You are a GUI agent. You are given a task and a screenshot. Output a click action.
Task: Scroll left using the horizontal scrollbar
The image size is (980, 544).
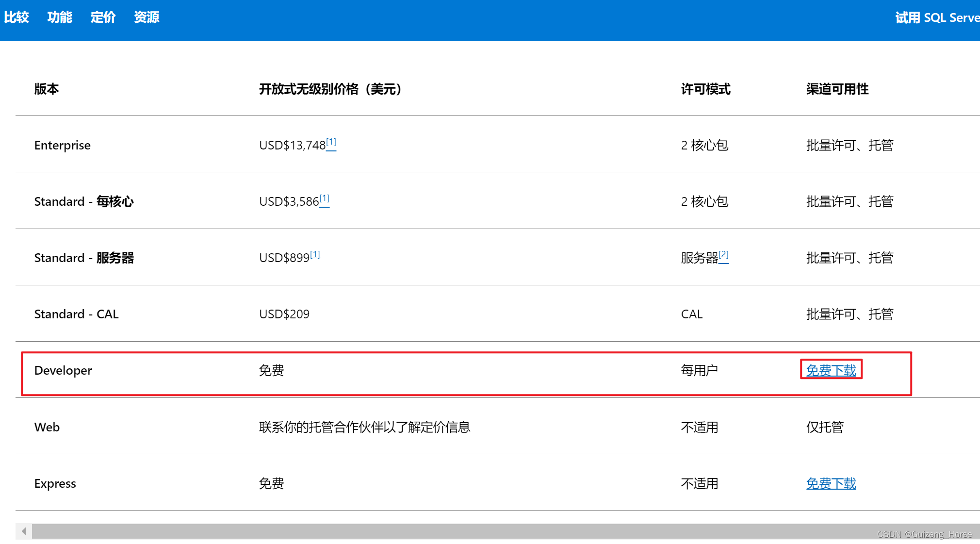[24, 533]
